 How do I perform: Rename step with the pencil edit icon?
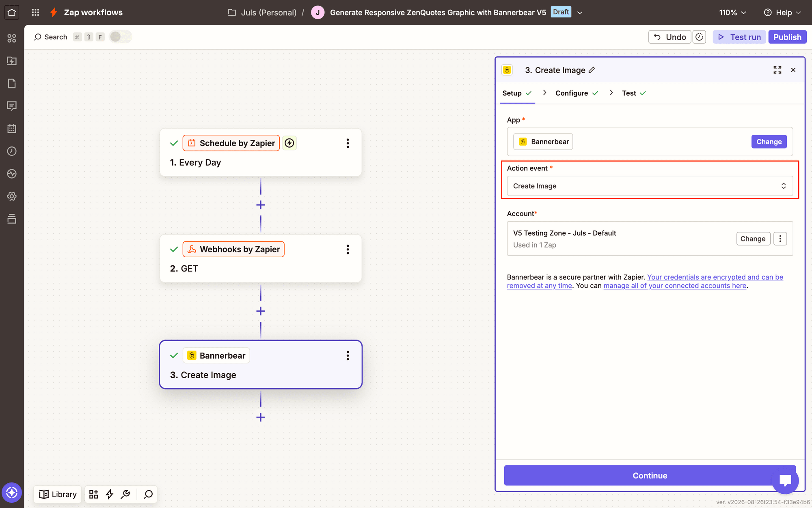point(592,70)
